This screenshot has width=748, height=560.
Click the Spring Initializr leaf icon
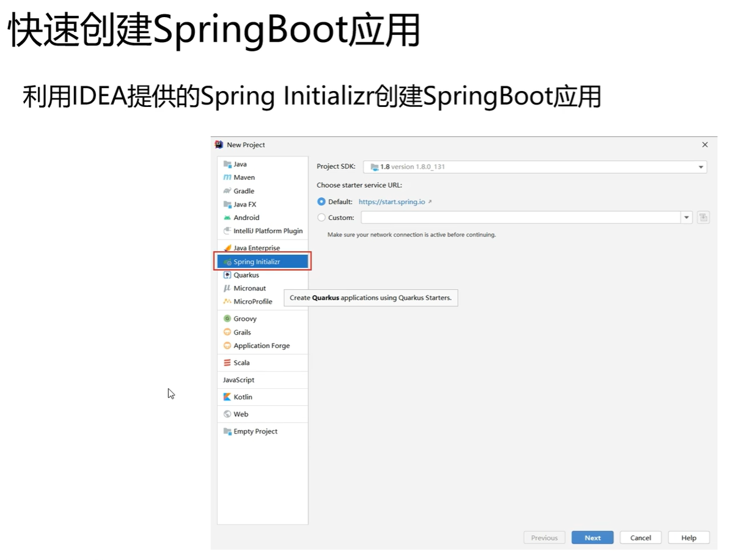[227, 262]
